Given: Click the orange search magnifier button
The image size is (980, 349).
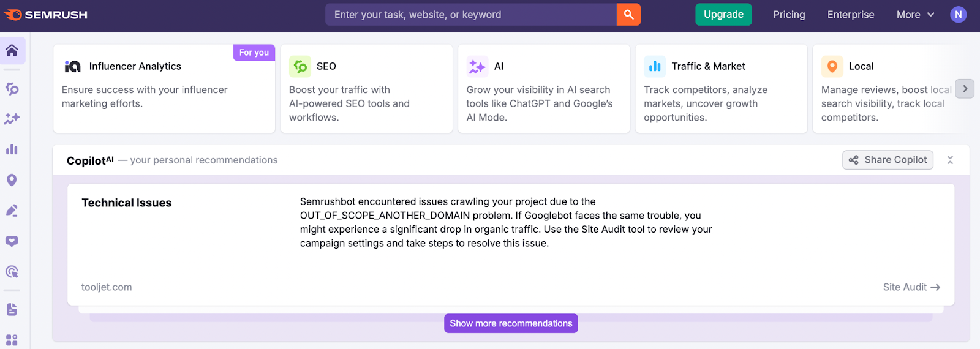Looking at the screenshot, I should coord(628,15).
